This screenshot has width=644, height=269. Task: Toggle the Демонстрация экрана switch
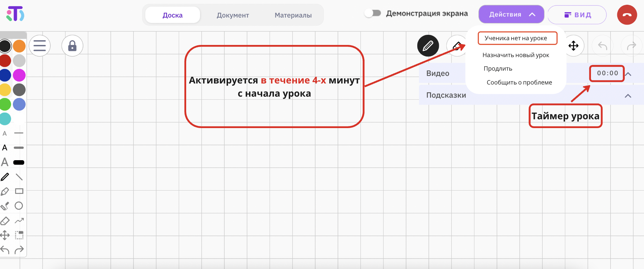pos(373,13)
